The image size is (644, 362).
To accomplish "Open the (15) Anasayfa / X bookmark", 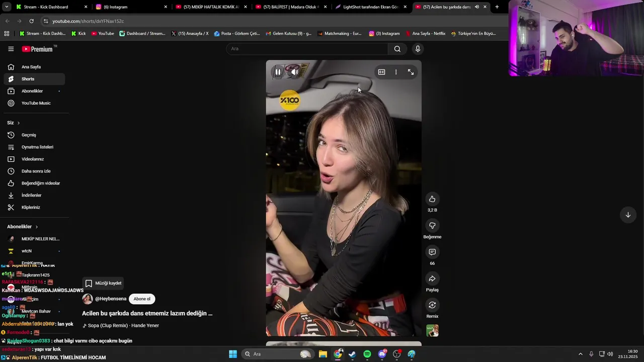I will click(190, 34).
